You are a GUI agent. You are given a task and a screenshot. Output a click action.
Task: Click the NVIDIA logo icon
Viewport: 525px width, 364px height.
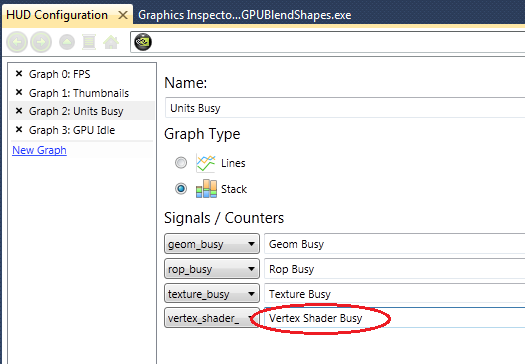tap(143, 42)
